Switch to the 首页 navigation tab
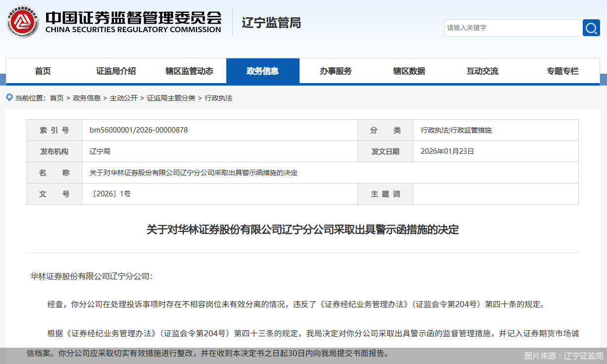Screen dimensions: 607x364 [43, 71]
